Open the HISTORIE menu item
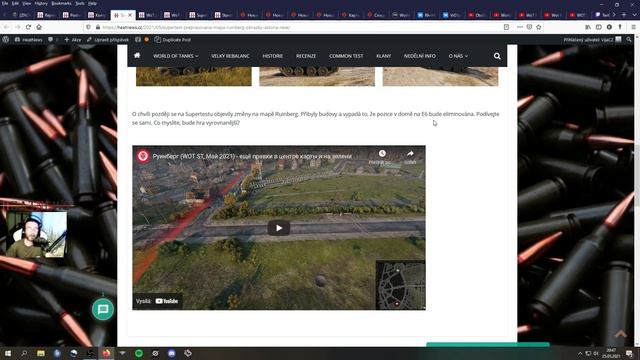Screen dimensions: 640x360 (x=273, y=56)
